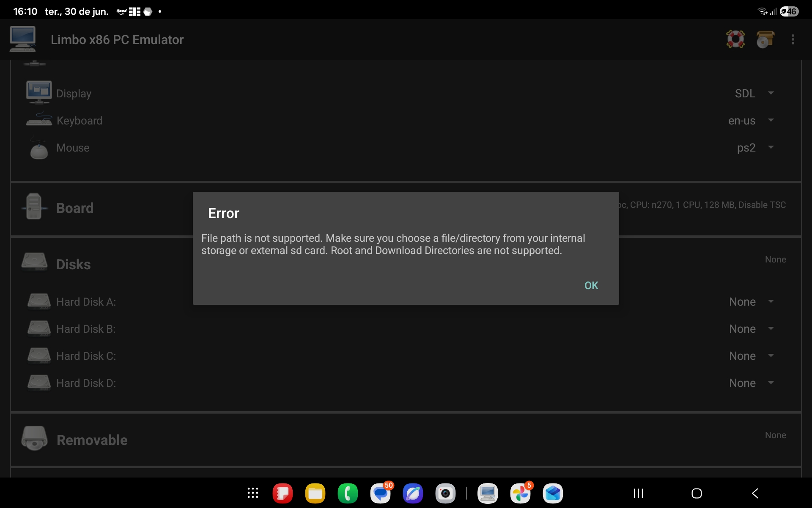The height and width of the screenshot is (508, 812).
Task: Tap the "Limbo x86 PC Emulator" title
Action: tap(117, 40)
